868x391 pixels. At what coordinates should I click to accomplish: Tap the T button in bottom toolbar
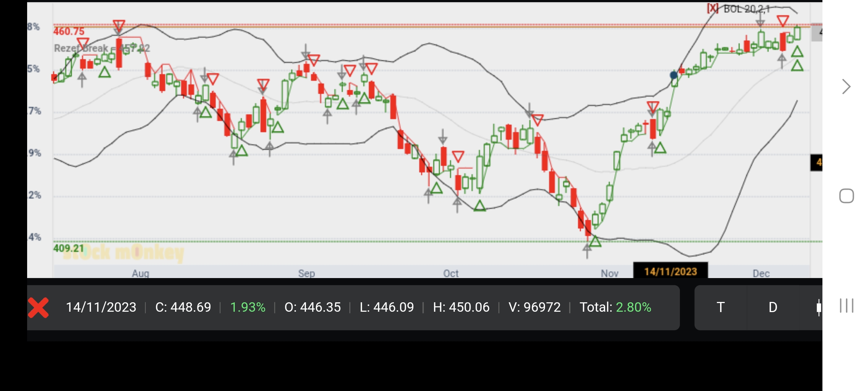click(x=720, y=307)
